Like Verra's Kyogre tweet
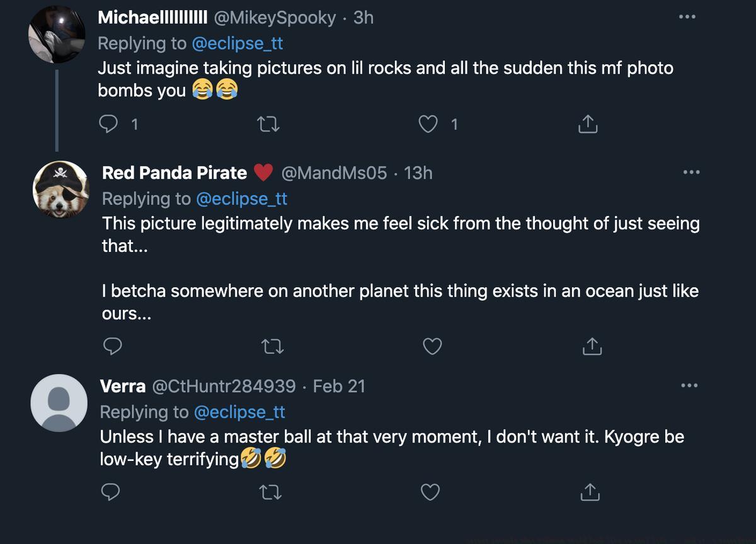The image size is (756, 544). click(430, 492)
